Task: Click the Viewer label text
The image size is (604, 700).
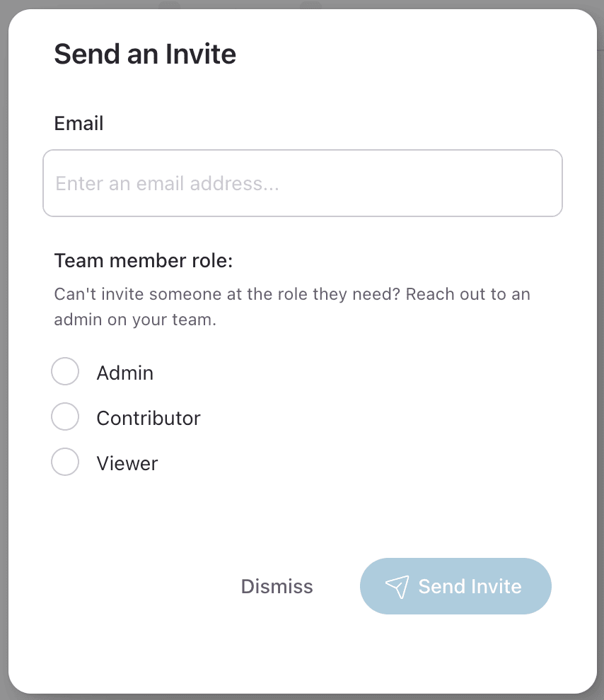Action: [x=127, y=463]
